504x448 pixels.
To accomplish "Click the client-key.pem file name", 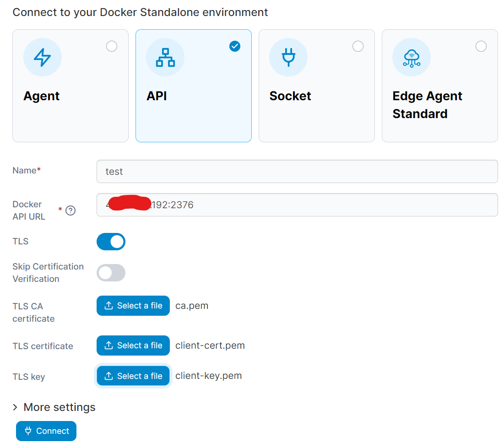I will click(208, 376).
